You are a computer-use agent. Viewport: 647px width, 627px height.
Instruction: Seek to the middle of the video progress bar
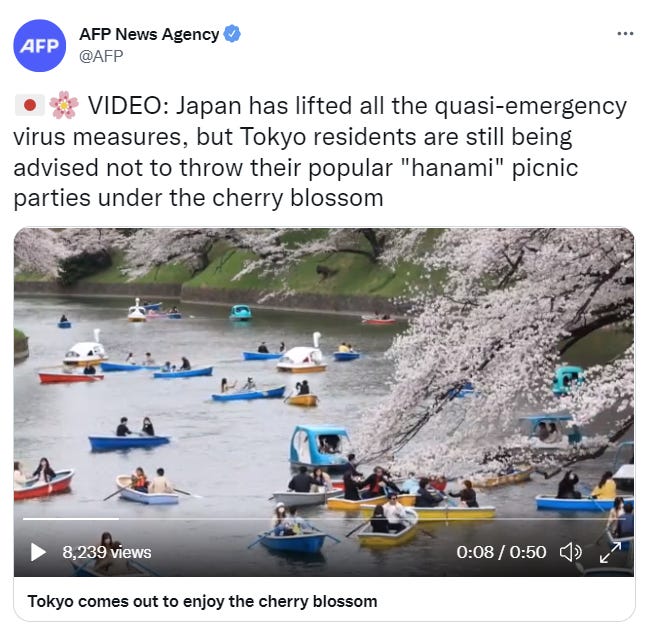(x=324, y=519)
